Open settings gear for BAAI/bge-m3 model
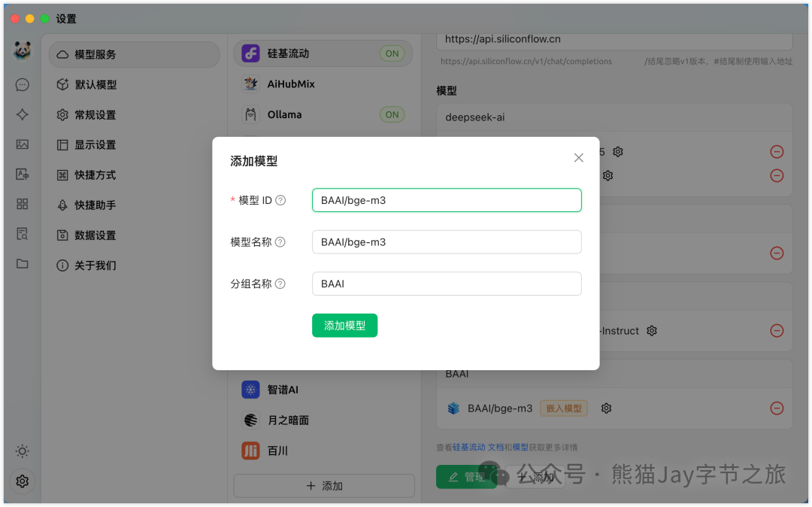 pyautogui.click(x=607, y=408)
